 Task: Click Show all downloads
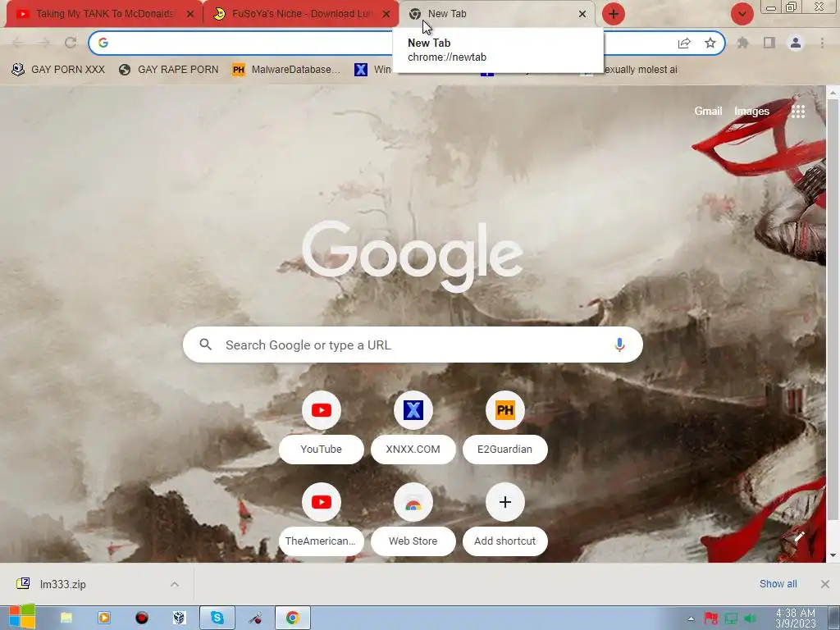click(x=778, y=584)
